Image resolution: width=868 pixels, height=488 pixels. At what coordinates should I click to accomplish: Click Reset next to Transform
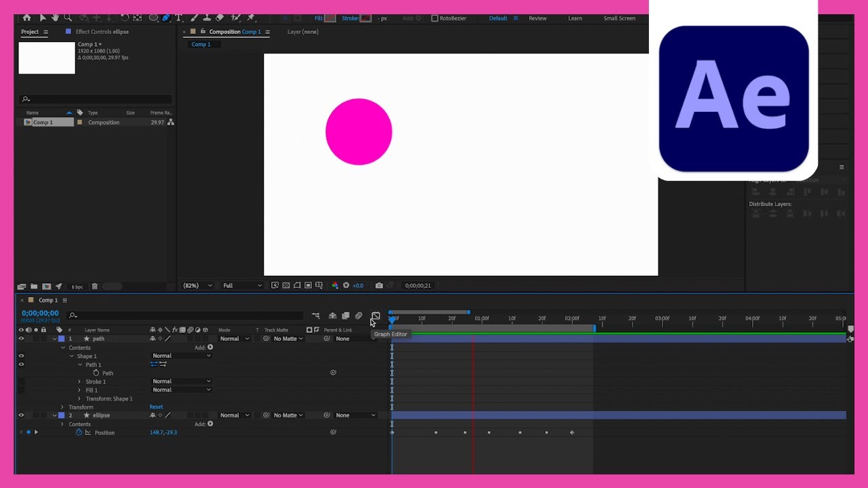[x=156, y=407]
